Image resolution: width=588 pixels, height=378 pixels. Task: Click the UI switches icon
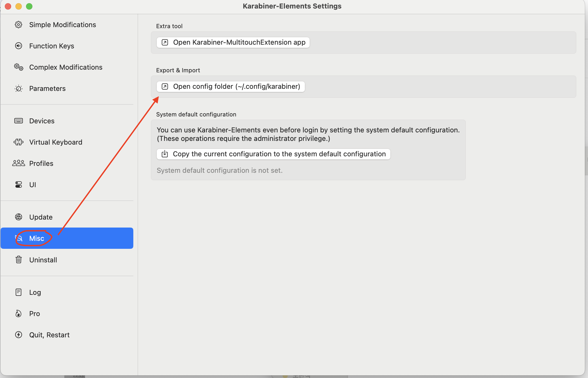coord(18,185)
